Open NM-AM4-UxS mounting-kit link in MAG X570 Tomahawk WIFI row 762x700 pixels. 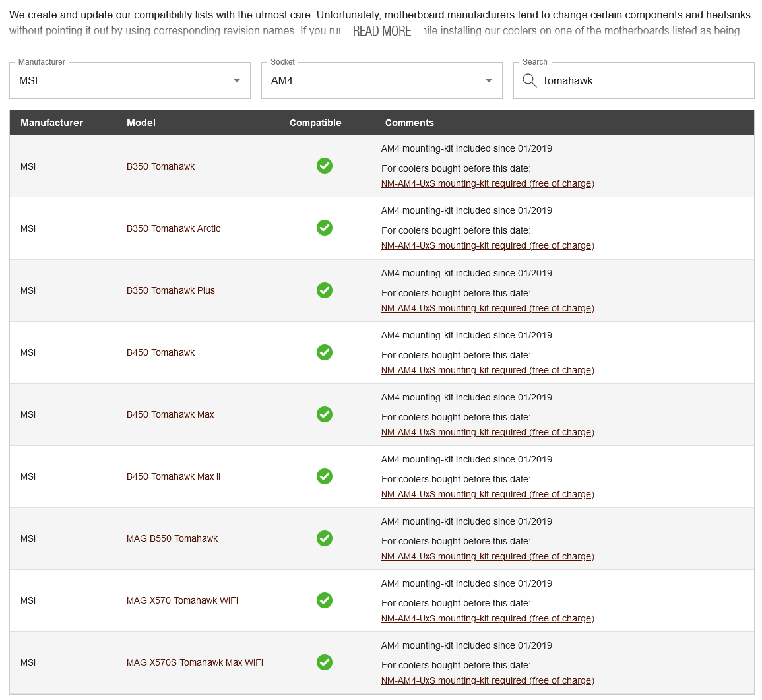coord(488,618)
